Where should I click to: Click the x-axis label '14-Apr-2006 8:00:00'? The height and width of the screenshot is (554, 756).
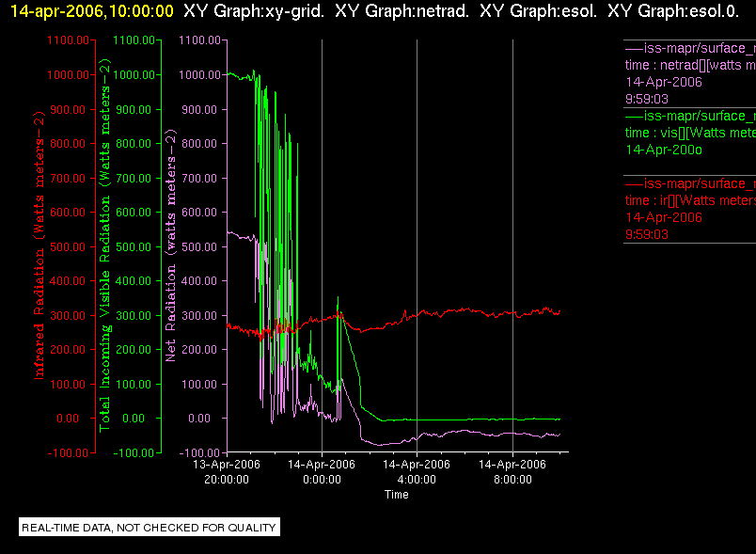pos(512,472)
